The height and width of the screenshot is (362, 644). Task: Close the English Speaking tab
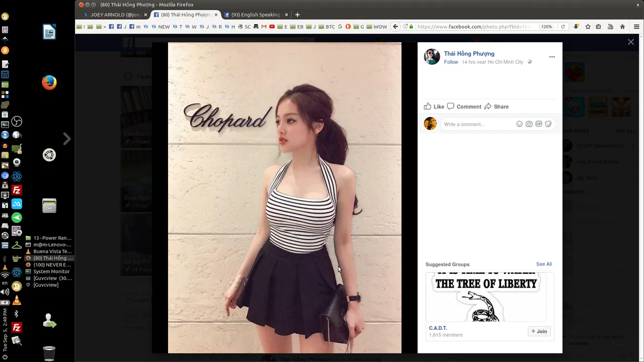pos(286,15)
